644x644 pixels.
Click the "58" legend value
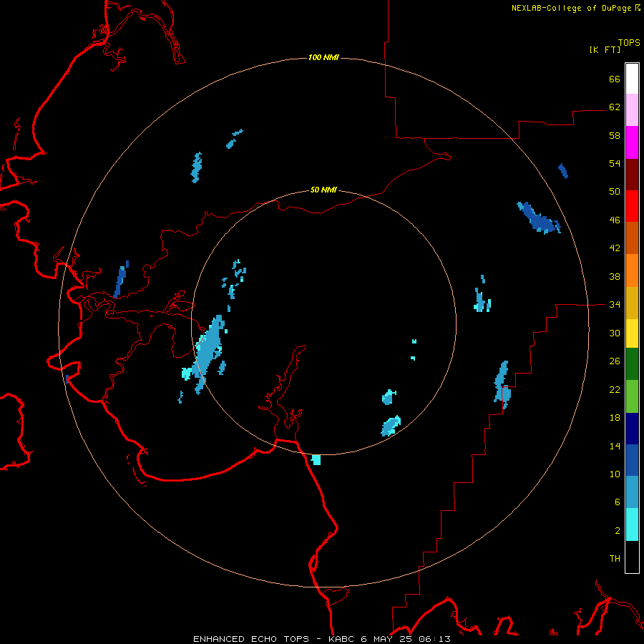(615, 135)
